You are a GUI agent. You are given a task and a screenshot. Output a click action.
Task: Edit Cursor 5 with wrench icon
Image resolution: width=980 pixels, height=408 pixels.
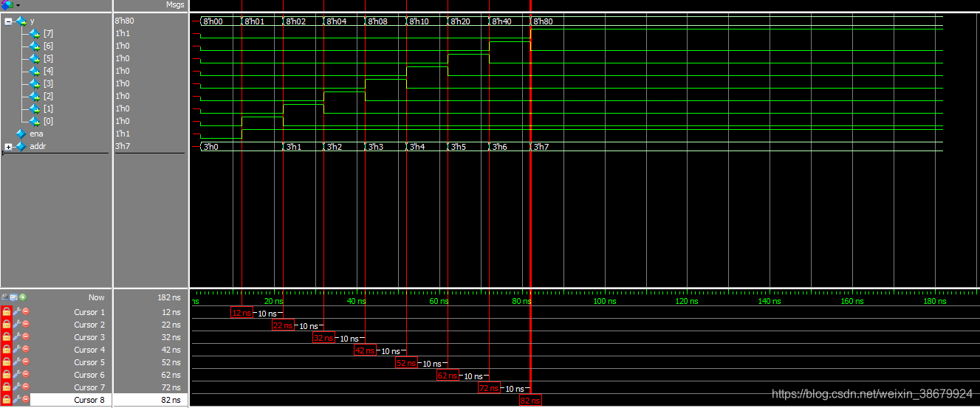(x=16, y=362)
